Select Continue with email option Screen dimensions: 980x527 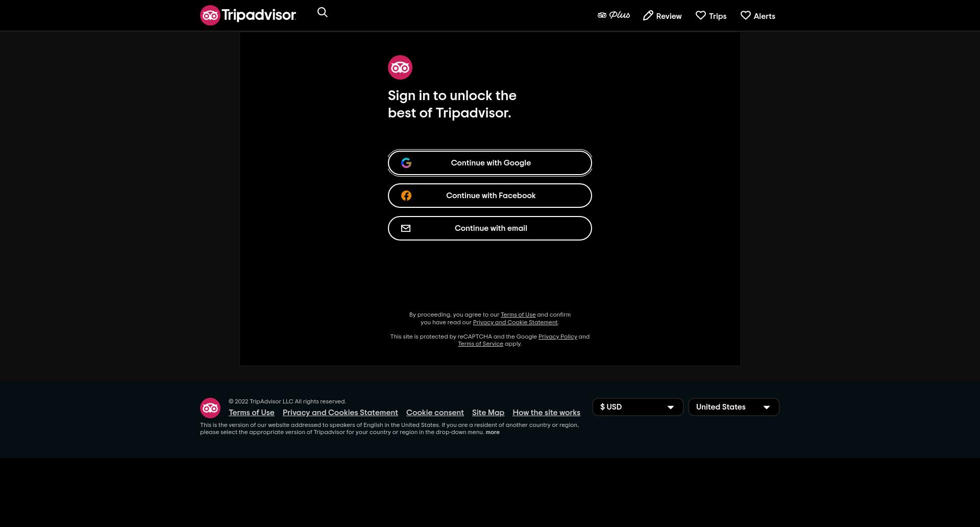490,228
